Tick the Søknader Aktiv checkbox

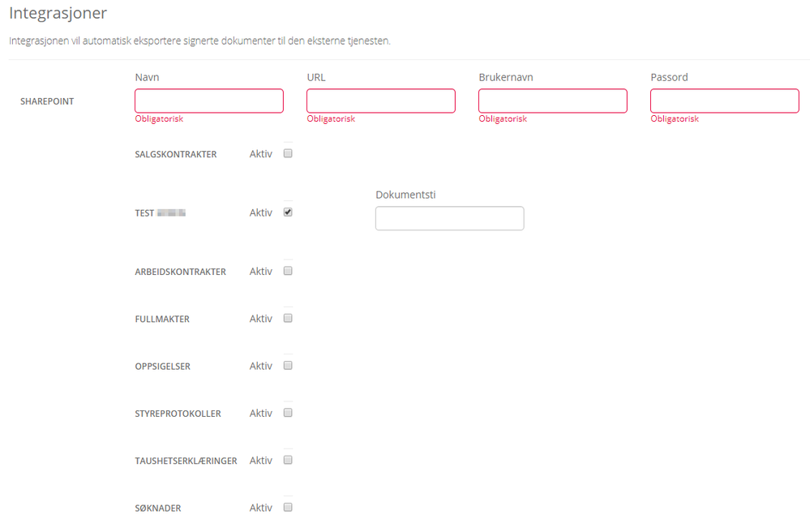tap(288, 508)
